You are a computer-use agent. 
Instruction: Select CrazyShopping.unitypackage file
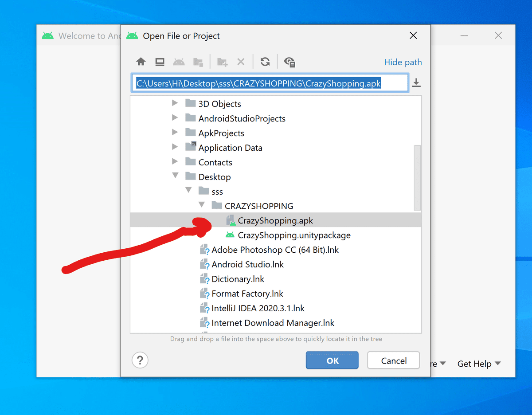294,235
